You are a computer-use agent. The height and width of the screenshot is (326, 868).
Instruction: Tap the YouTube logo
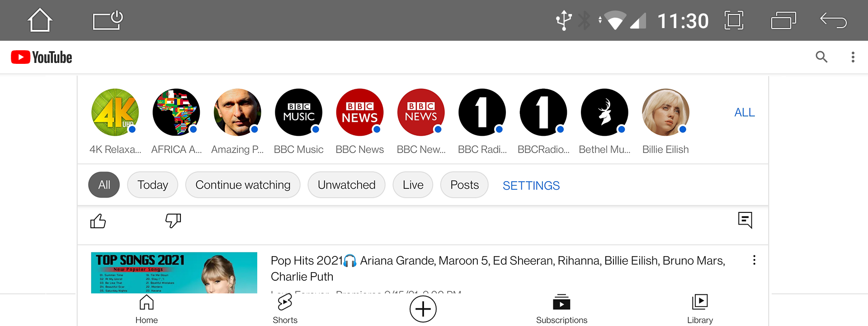(42, 58)
